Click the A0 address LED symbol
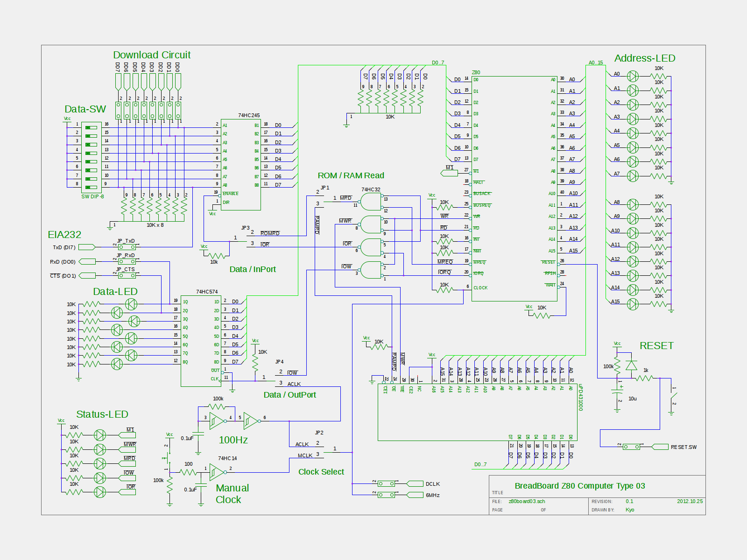Image resolution: width=747 pixels, height=560 pixels. click(x=633, y=76)
